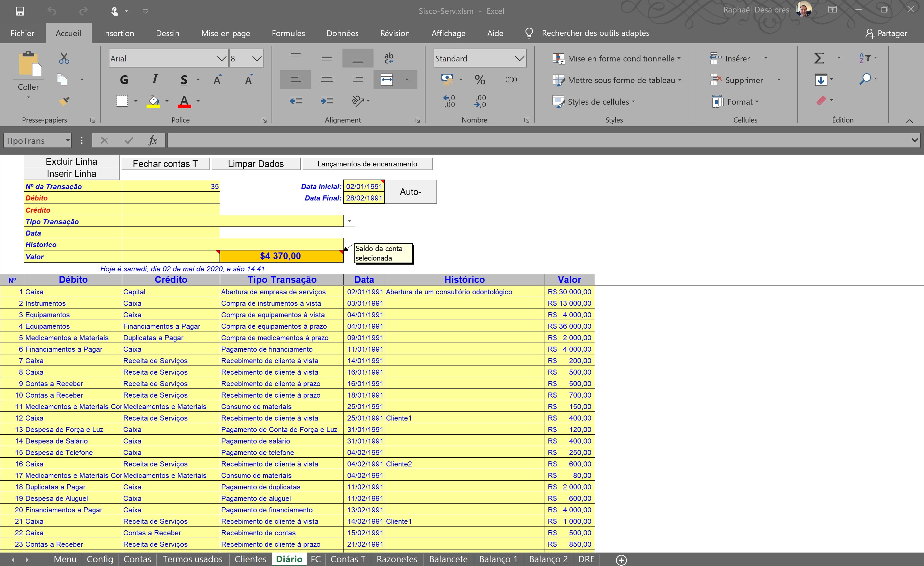The image size is (924, 566).
Task: Open the Standard number format dropdown
Action: pos(519,58)
